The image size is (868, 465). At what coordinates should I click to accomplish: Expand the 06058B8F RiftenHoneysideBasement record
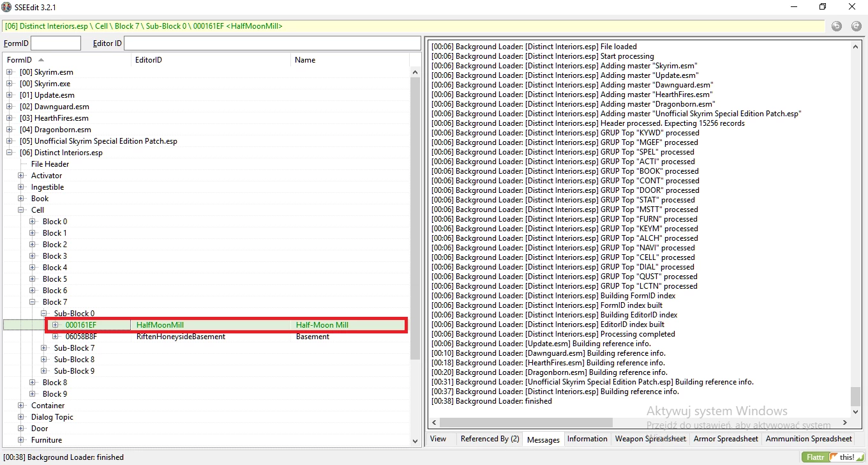(56, 337)
